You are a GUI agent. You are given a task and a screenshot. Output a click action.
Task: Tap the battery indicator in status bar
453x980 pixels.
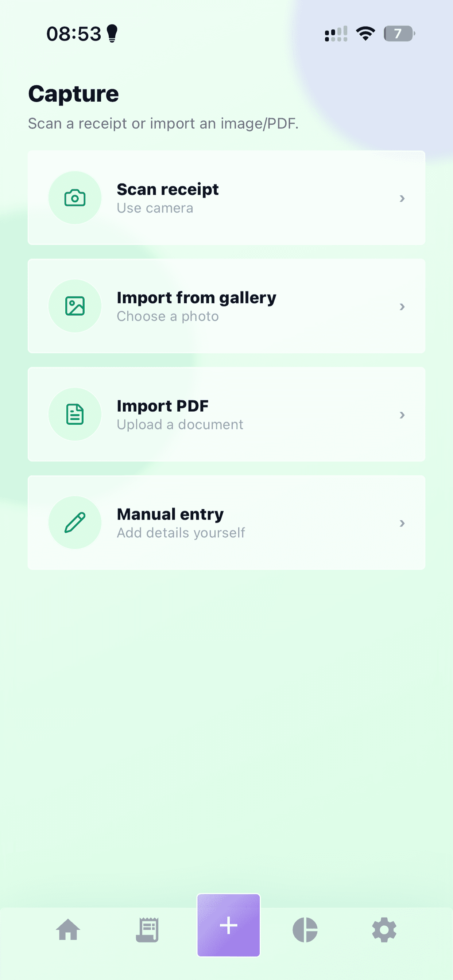(399, 34)
